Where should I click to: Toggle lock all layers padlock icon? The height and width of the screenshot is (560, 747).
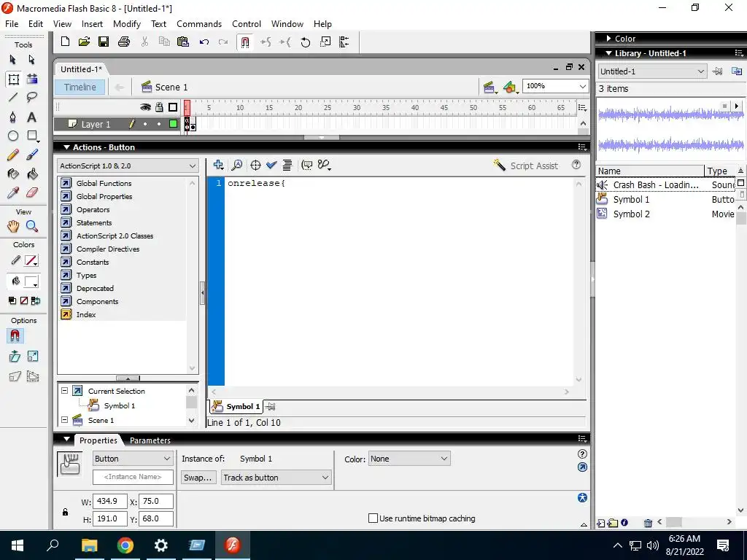click(x=159, y=107)
